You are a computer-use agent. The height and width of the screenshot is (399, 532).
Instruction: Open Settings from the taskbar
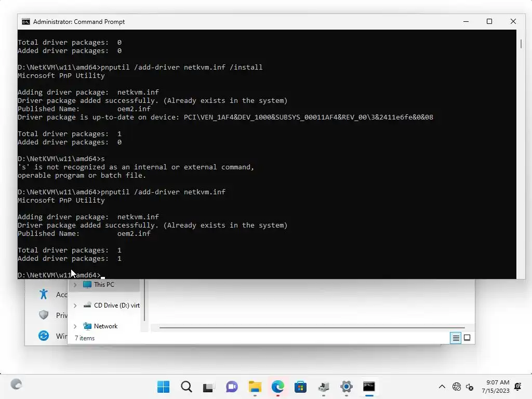pyautogui.click(x=346, y=387)
